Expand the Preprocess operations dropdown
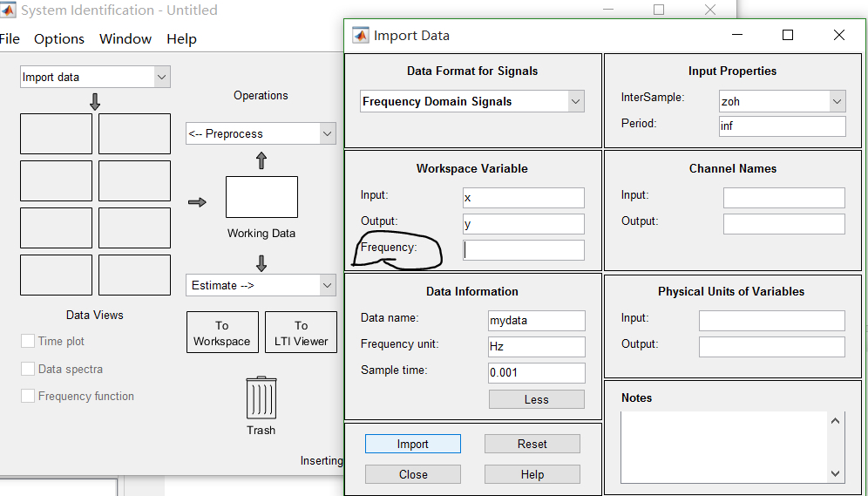Screen dimensions: 868x496 pos(261,134)
